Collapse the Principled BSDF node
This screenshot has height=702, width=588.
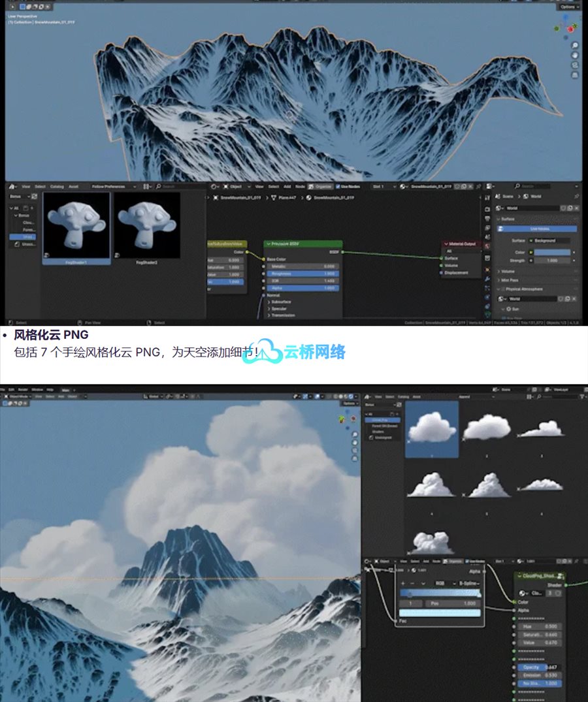click(269, 244)
